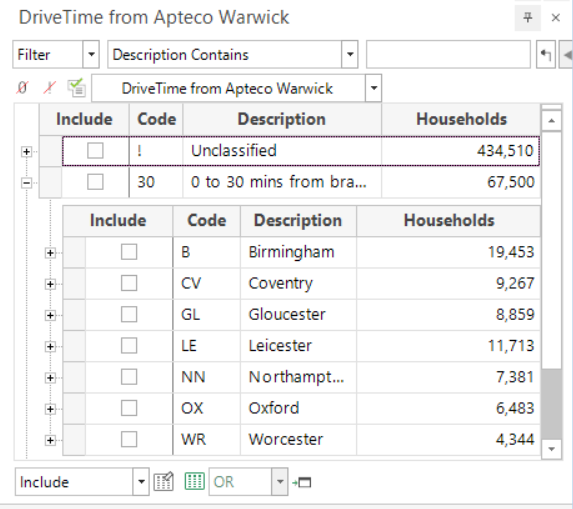This screenshot has height=509, width=573.
Task: Click the send to window icon
Action: point(301,482)
